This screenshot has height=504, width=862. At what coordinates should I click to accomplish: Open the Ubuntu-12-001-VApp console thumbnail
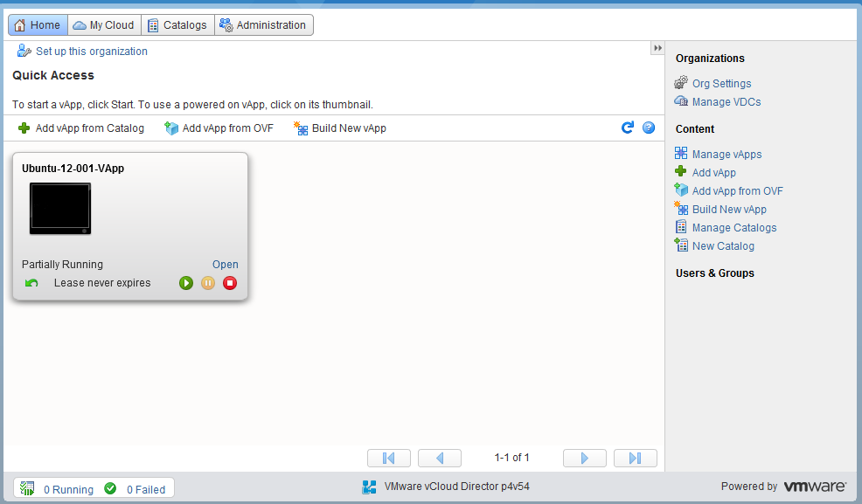coord(60,209)
